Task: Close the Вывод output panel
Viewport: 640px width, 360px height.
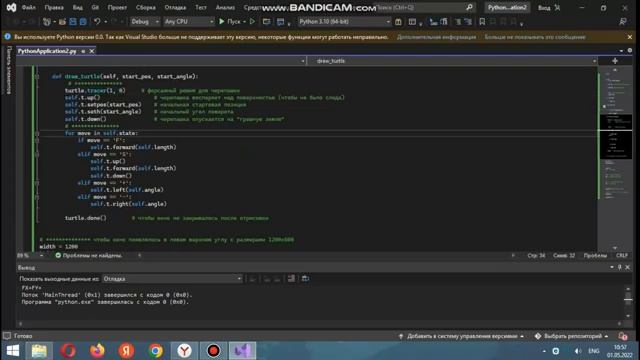Action: (628, 267)
